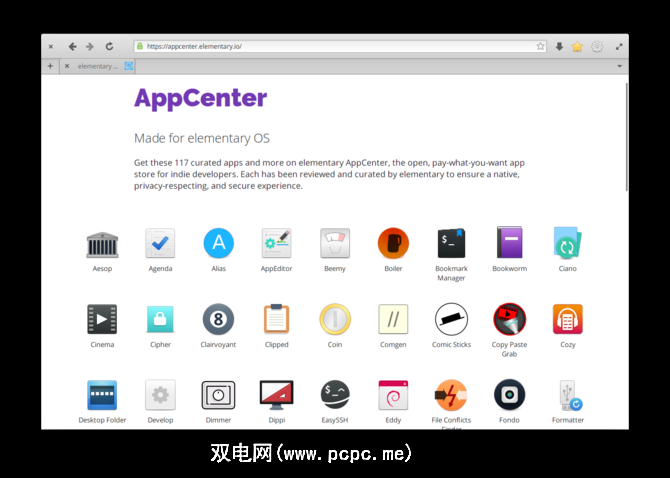
Task: Open the AppEditor app icon
Action: pos(276,243)
